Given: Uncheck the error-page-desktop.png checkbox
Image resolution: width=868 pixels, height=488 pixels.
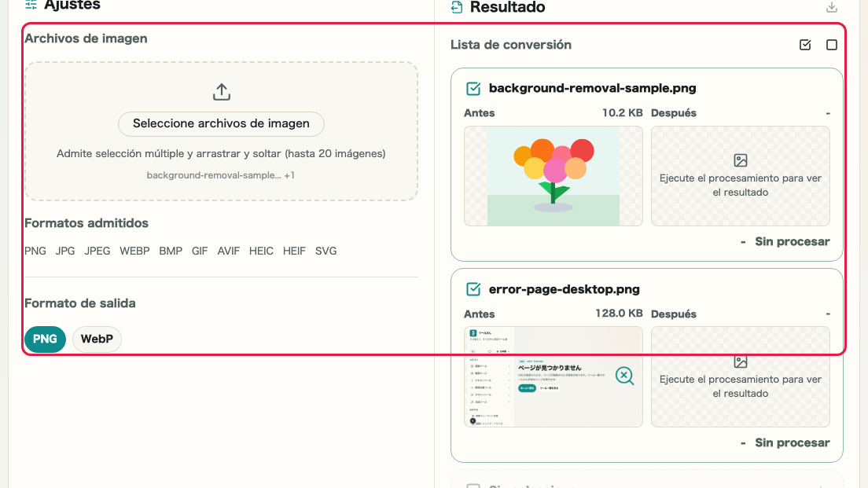Looking at the screenshot, I should click(x=473, y=289).
